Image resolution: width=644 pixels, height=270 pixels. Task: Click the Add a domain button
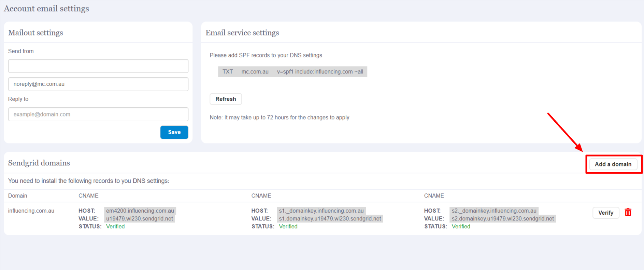[613, 164]
